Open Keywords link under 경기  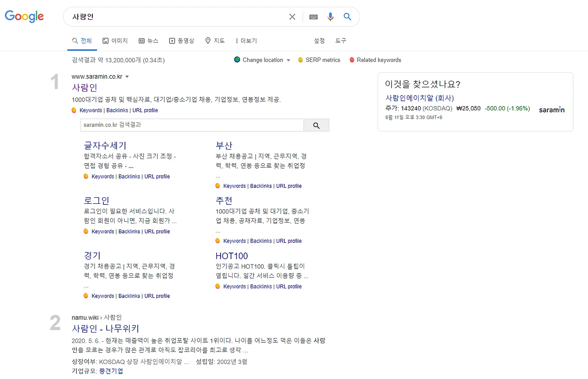103,296
